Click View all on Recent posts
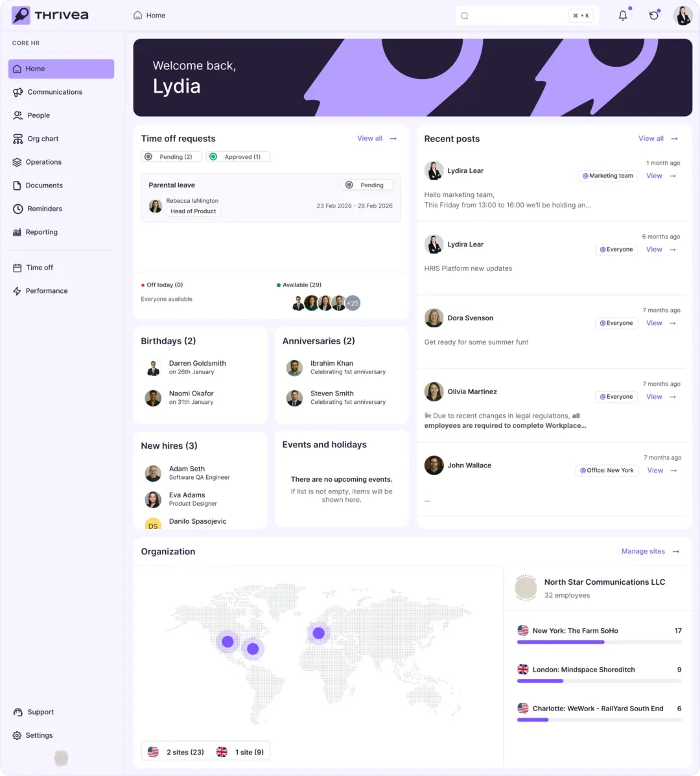Image resolution: width=700 pixels, height=776 pixels. [651, 138]
